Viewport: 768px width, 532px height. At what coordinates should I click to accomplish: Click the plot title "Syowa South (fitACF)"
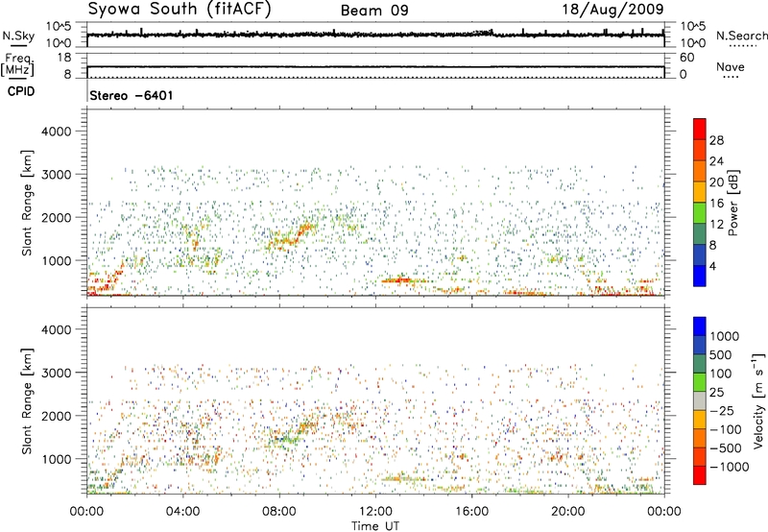(x=179, y=10)
